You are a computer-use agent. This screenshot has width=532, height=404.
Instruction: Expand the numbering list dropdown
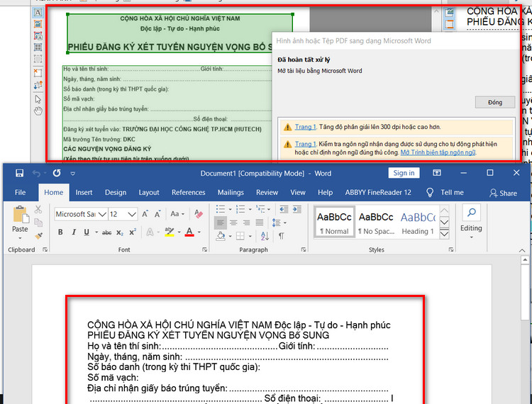point(250,210)
